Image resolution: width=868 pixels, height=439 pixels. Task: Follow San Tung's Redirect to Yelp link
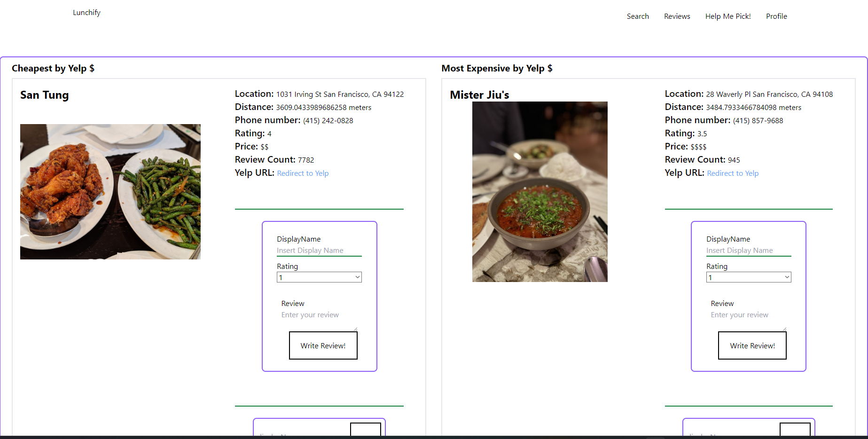(303, 173)
